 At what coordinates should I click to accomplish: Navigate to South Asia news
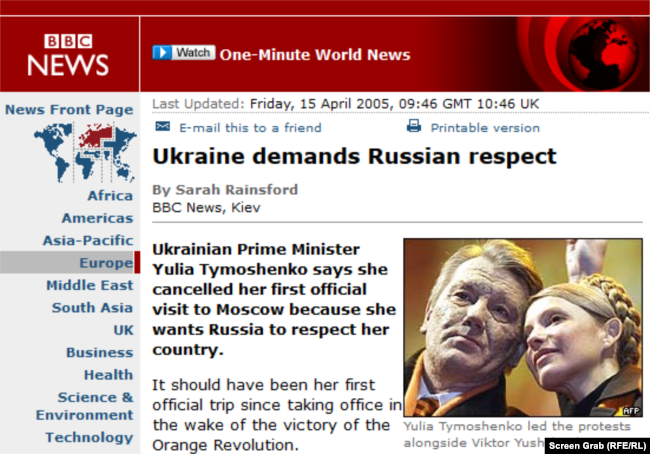click(x=92, y=308)
